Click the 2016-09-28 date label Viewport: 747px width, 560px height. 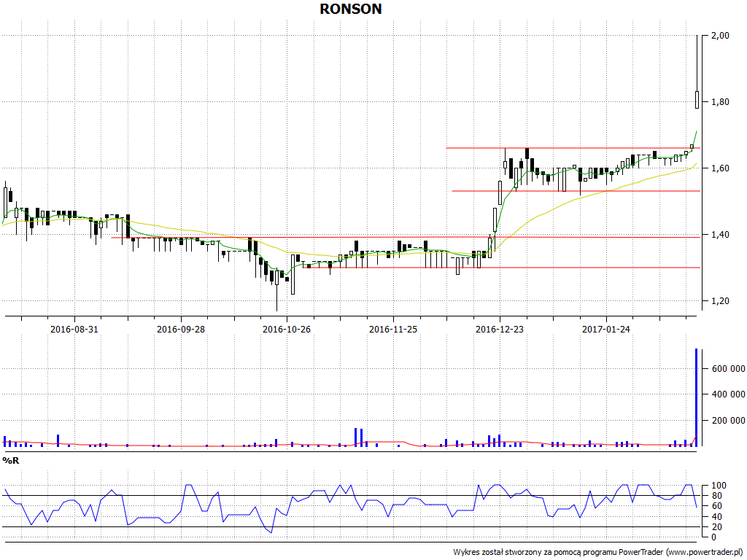coord(181,329)
